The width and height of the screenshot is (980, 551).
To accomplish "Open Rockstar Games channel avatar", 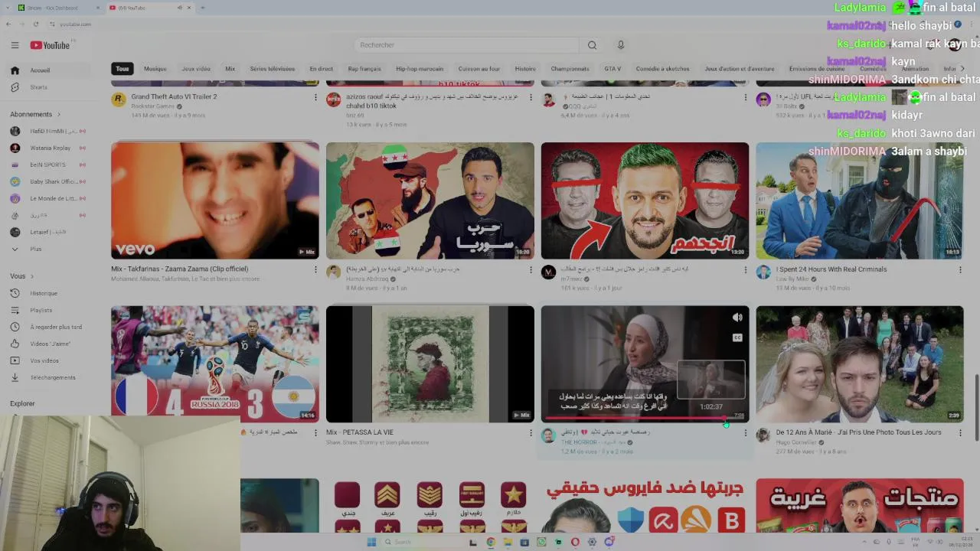I will 119,99.
